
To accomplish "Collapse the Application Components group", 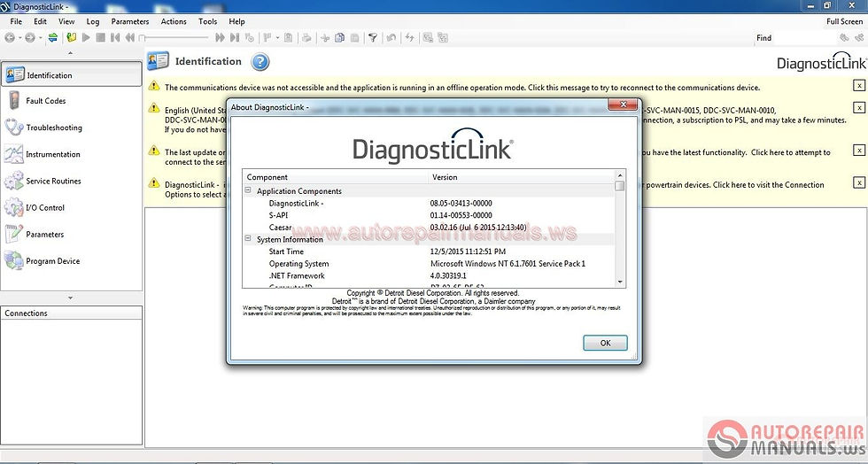I will [x=248, y=190].
